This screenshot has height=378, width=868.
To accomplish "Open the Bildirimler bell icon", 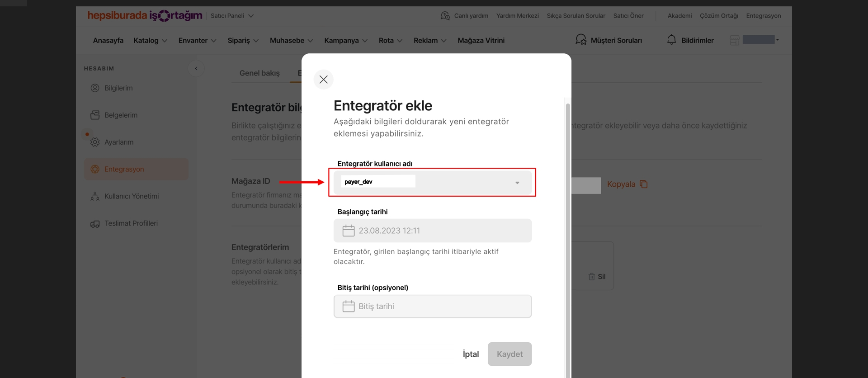I will 671,40.
